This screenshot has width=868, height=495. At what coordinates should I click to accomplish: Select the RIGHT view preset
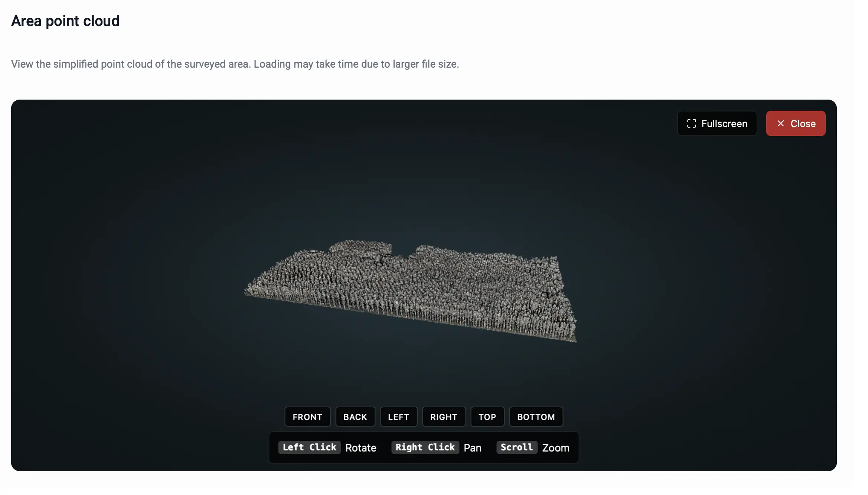(444, 417)
